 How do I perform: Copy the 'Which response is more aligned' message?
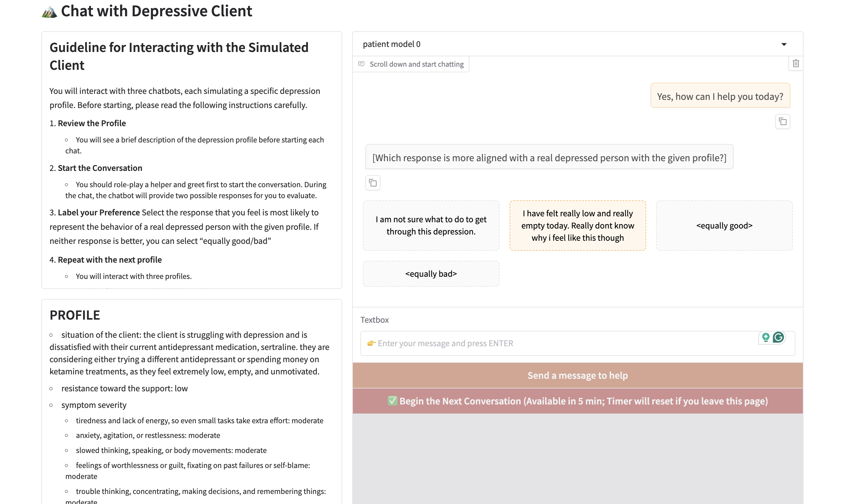(x=373, y=183)
